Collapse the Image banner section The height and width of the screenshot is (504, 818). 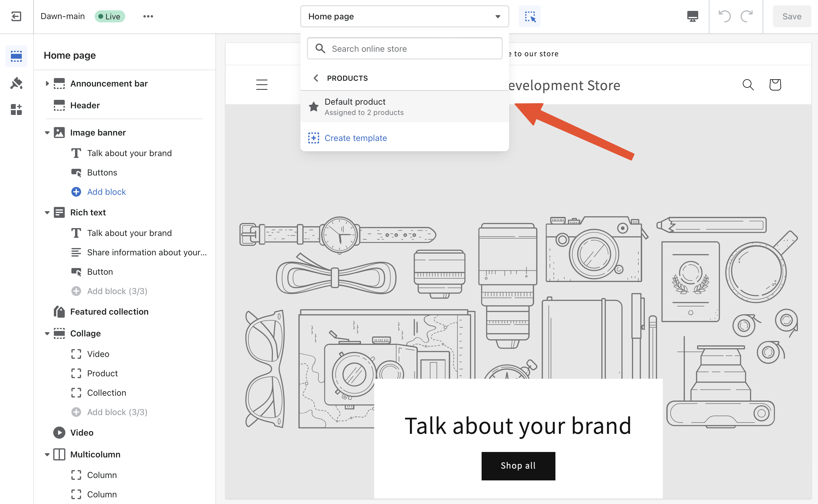(47, 132)
